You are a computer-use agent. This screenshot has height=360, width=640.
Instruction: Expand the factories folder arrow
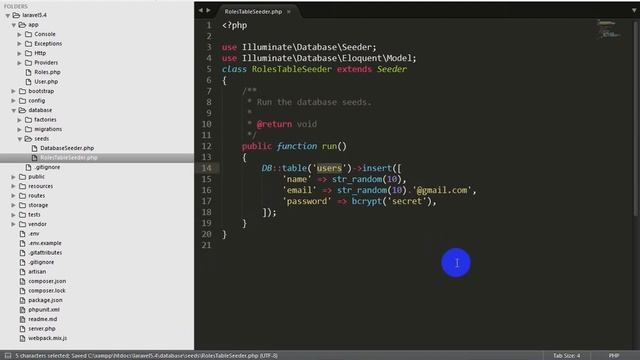point(20,120)
